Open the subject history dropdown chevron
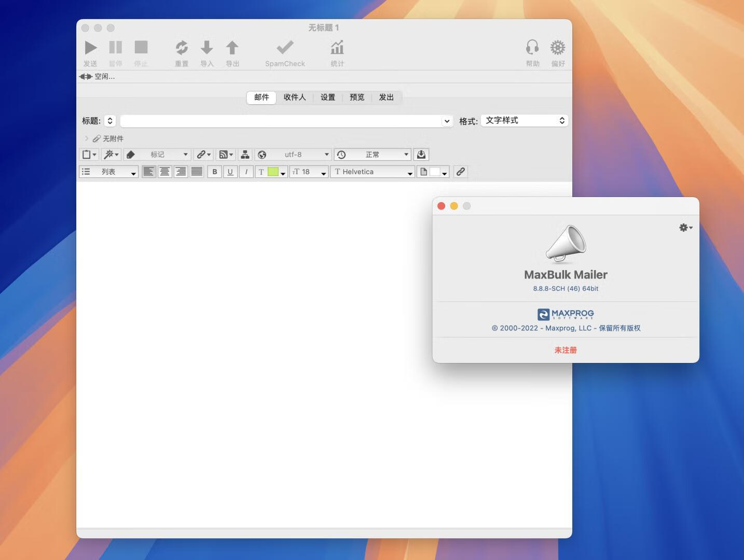The height and width of the screenshot is (560, 744). (x=447, y=121)
